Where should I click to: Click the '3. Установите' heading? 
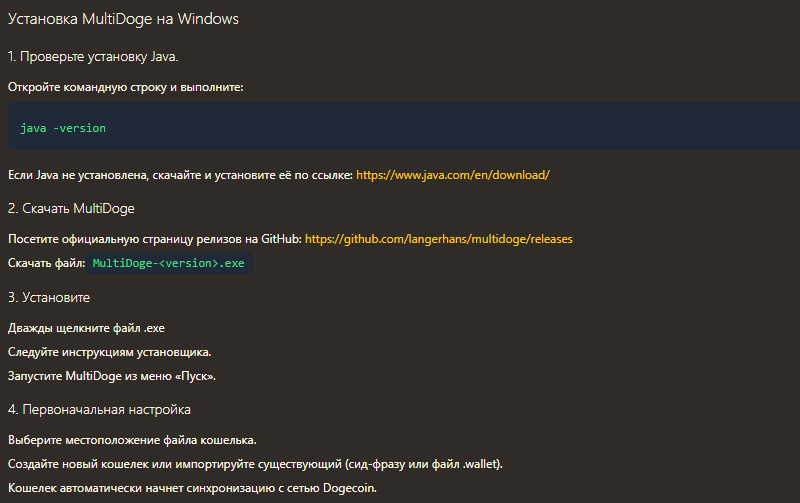49,298
